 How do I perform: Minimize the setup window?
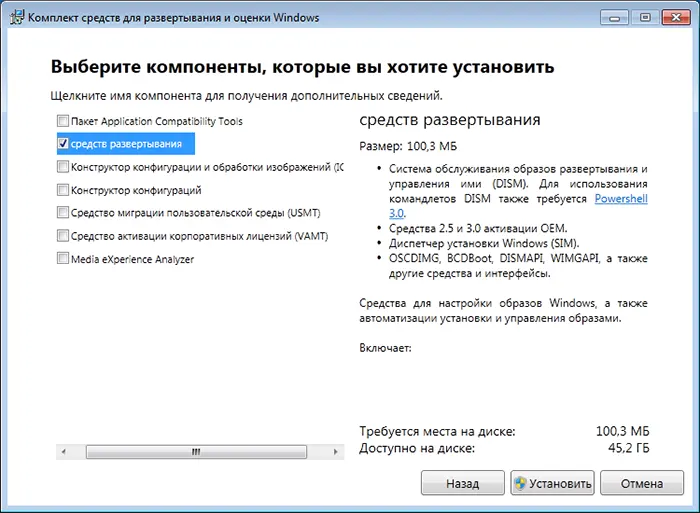coord(614,18)
